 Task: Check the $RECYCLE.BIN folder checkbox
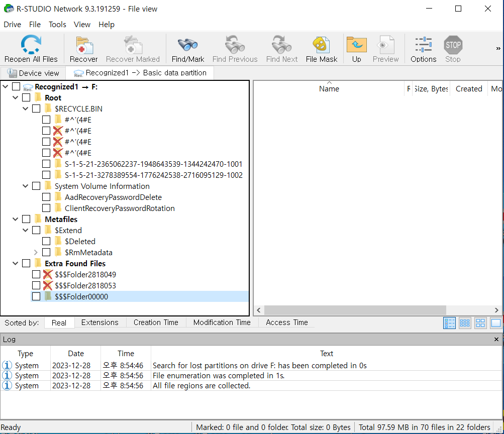pyautogui.click(x=36, y=108)
